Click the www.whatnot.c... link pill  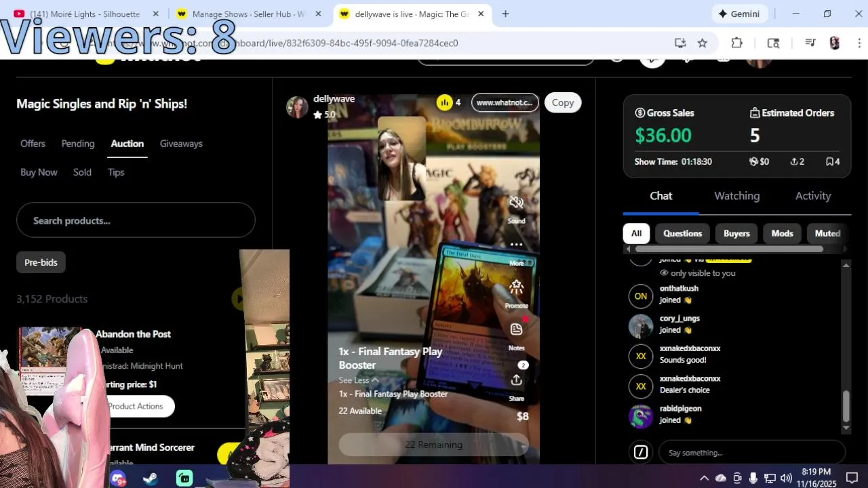[505, 102]
